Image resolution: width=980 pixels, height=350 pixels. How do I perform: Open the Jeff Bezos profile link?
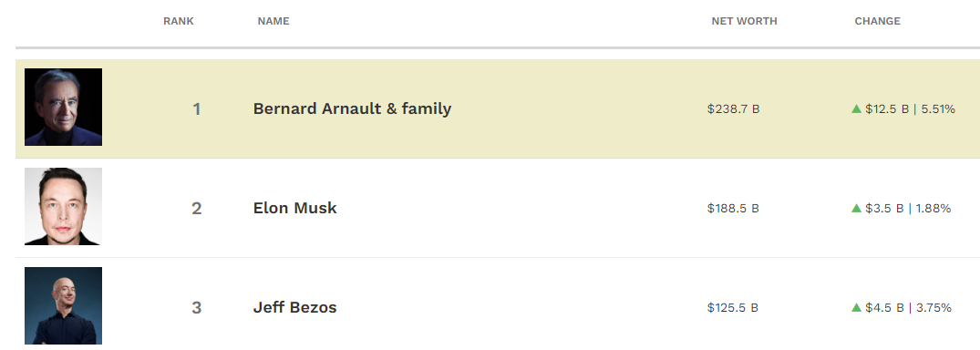tap(295, 307)
